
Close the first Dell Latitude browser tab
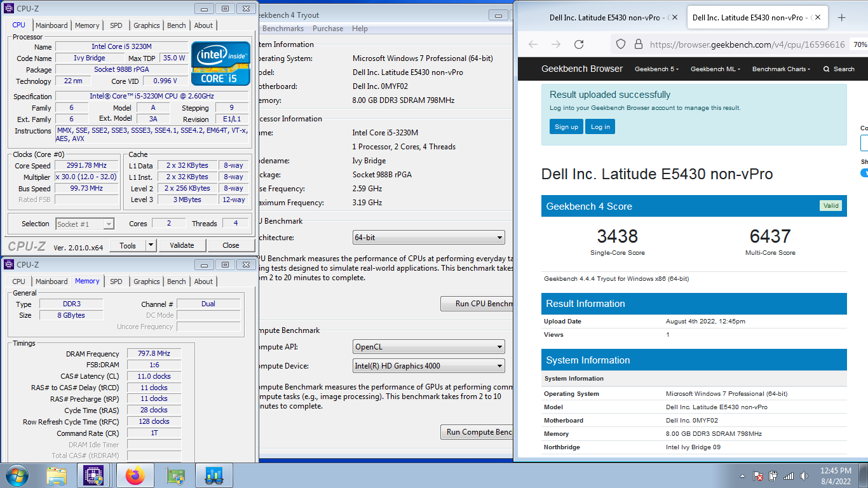click(674, 18)
